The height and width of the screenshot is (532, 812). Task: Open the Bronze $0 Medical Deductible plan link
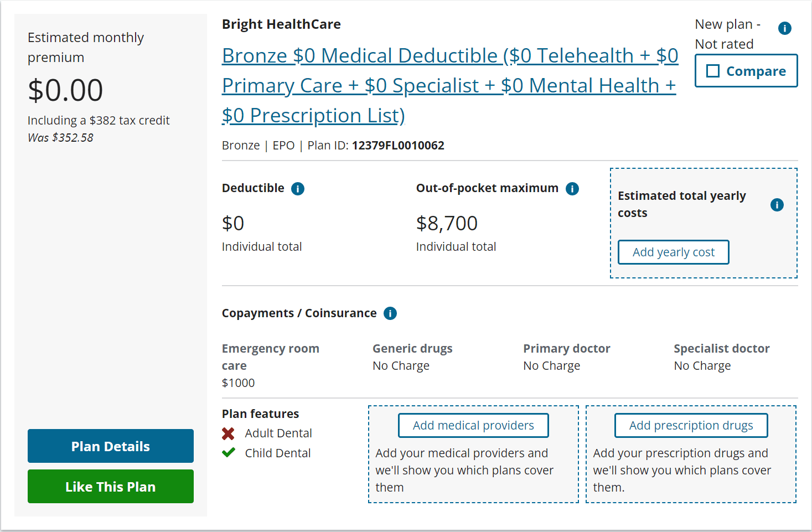pyautogui.click(x=450, y=85)
